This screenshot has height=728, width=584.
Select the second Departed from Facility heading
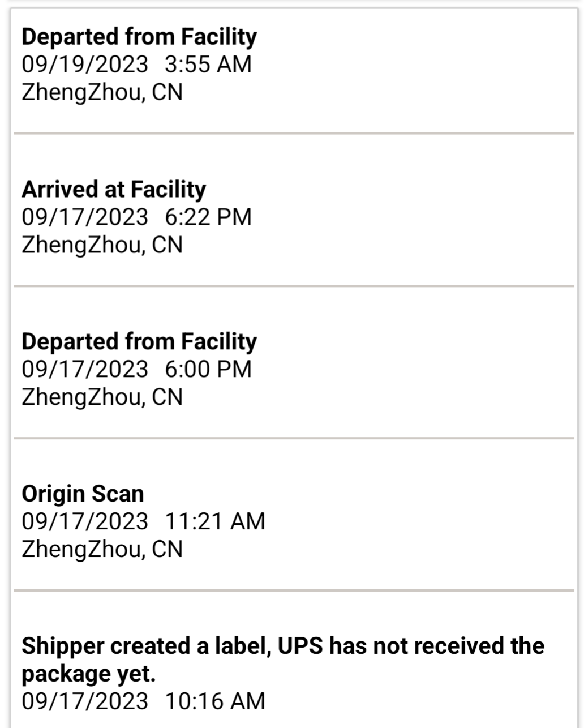tap(139, 342)
